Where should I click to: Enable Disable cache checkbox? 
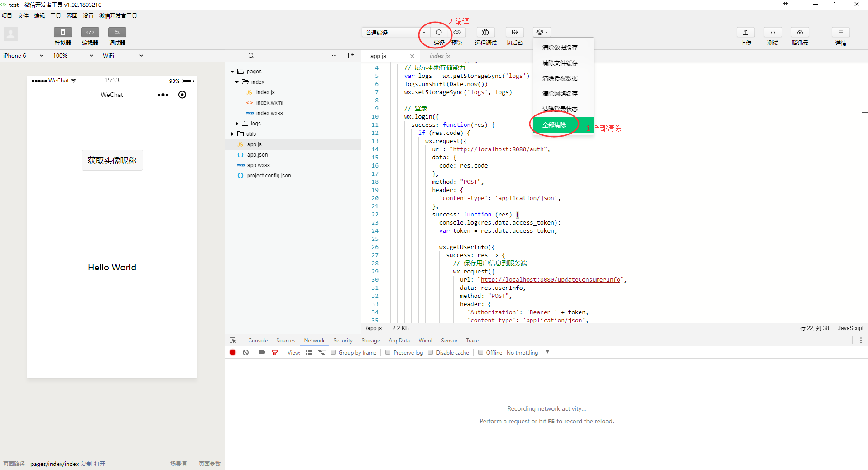(x=431, y=352)
